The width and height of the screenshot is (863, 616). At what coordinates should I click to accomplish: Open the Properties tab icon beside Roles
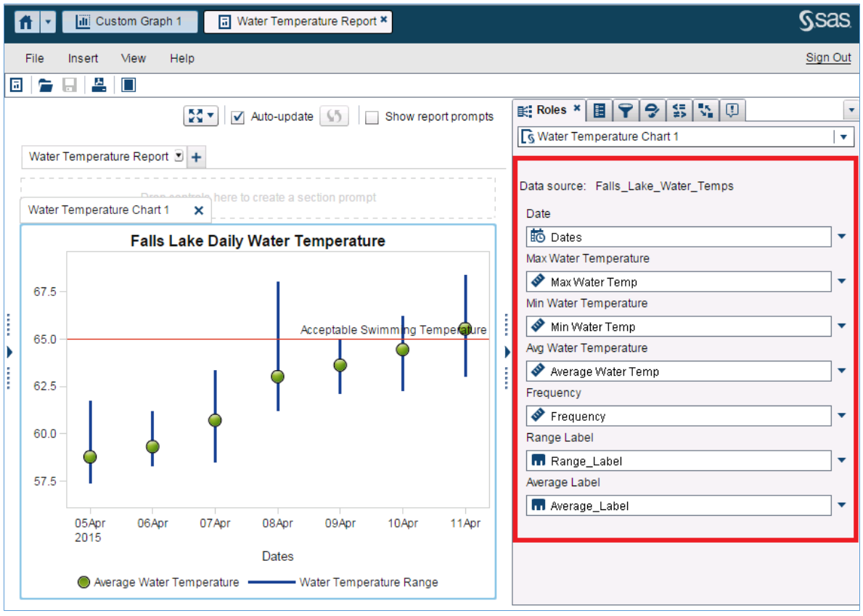pyautogui.click(x=600, y=110)
